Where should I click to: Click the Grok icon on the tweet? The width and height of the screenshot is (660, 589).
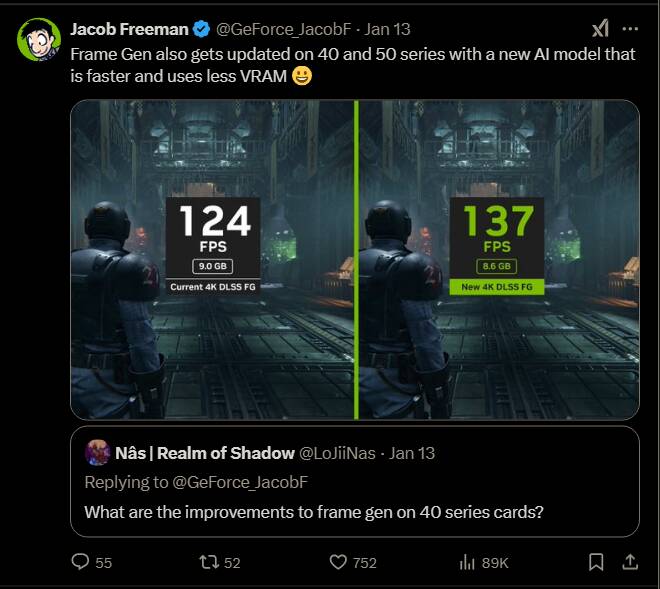point(600,28)
